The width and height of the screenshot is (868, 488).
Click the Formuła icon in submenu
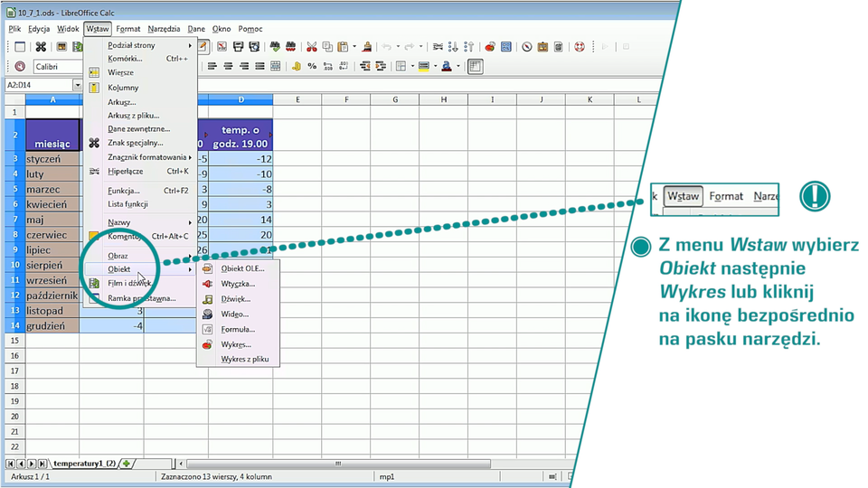point(207,330)
